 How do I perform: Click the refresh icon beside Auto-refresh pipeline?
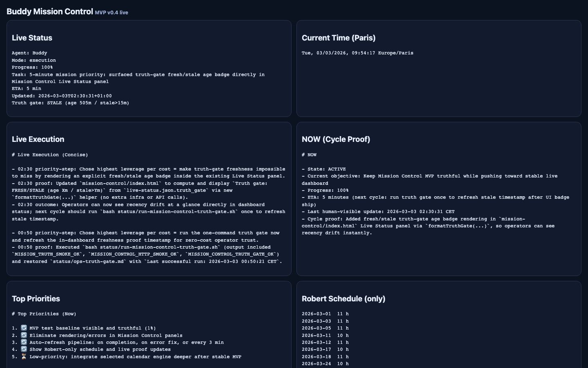[x=24, y=342]
